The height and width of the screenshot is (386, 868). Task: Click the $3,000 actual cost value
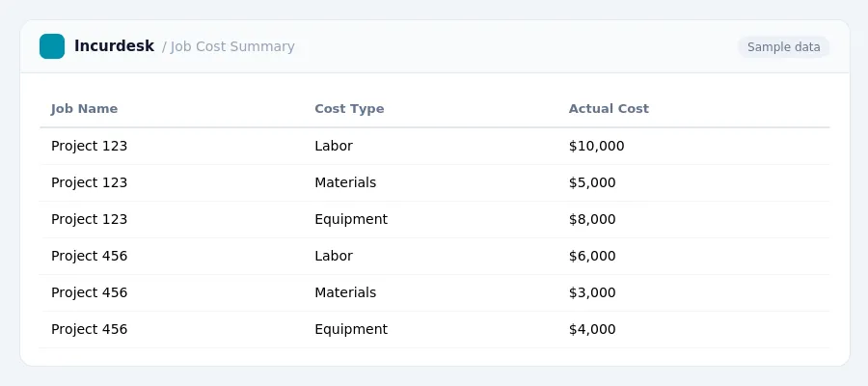click(x=592, y=292)
